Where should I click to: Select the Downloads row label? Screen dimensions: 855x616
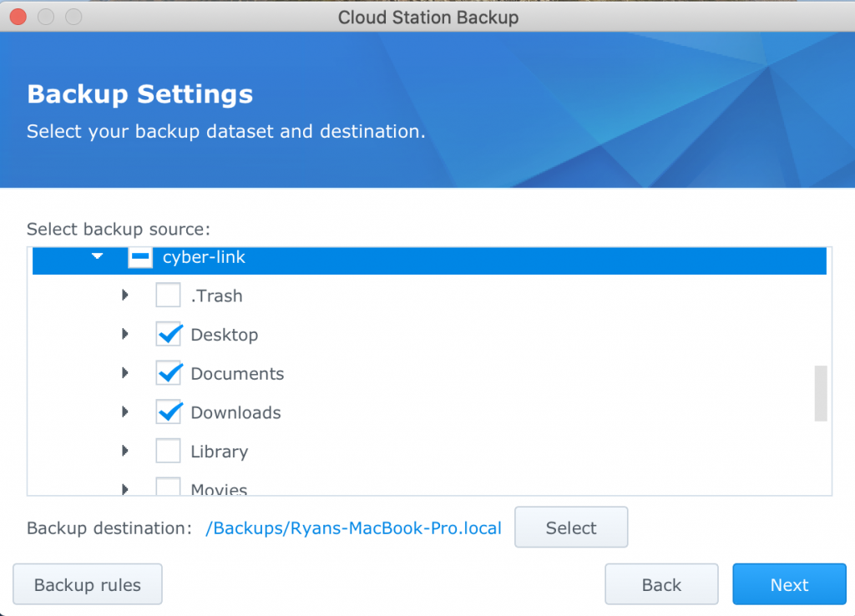tap(235, 412)
